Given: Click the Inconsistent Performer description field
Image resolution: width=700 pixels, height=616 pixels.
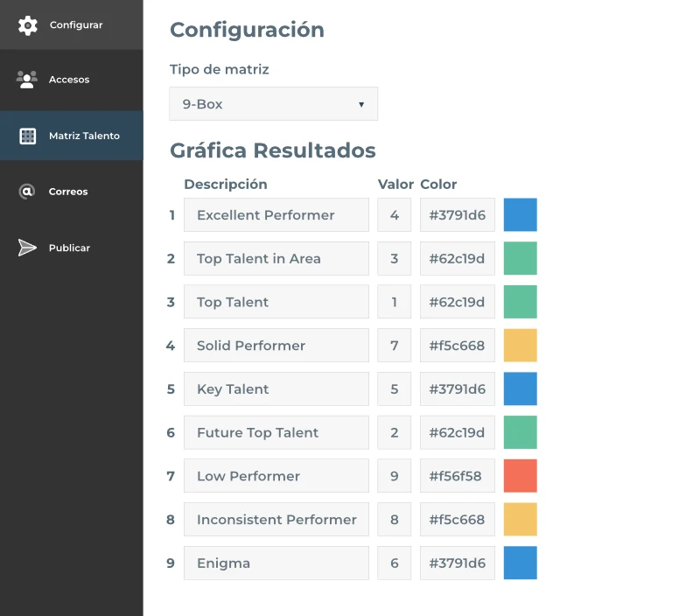Looking at the screenshot, I should [276, 520].
